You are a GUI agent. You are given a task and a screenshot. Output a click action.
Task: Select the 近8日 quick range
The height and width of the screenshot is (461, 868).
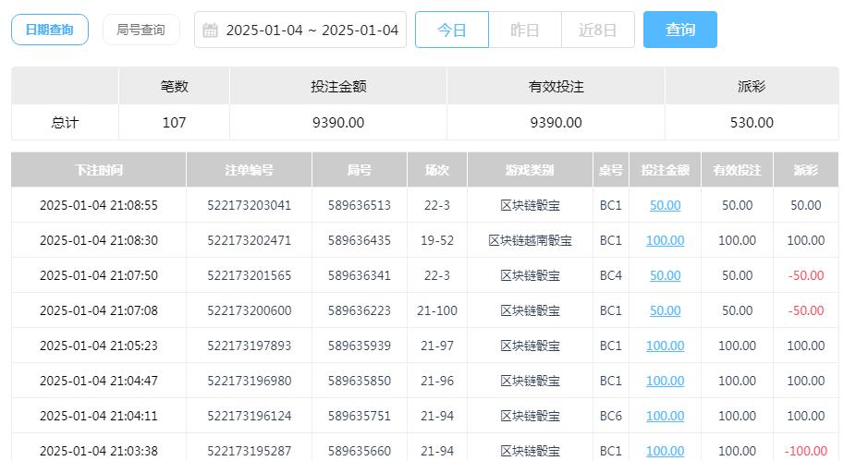[598, 30]
